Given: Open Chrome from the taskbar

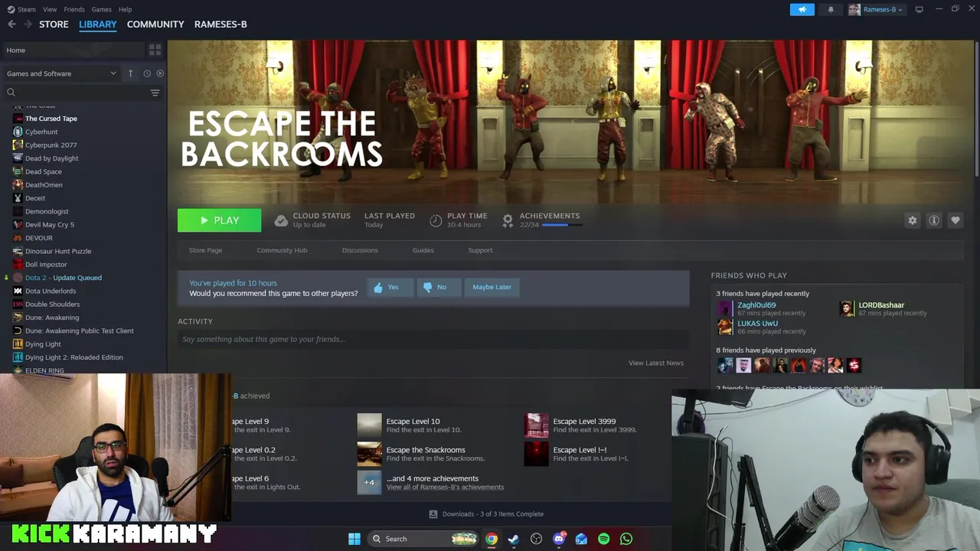Looking at the screenshot, I should click(492, 539).
